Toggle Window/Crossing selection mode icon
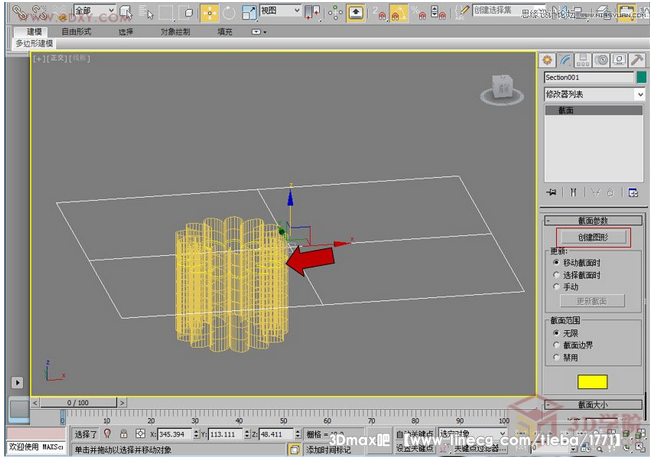 tap(187, 13)
